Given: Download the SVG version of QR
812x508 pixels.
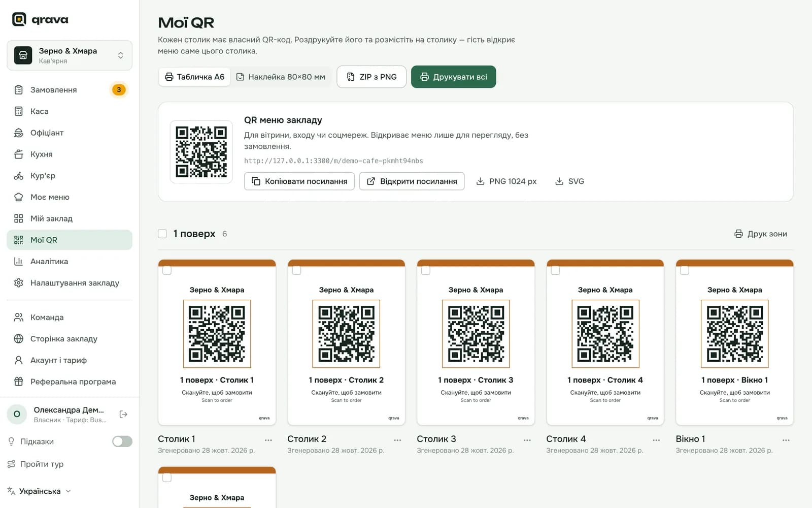Looking at the screenshot, I should point(569,181).
